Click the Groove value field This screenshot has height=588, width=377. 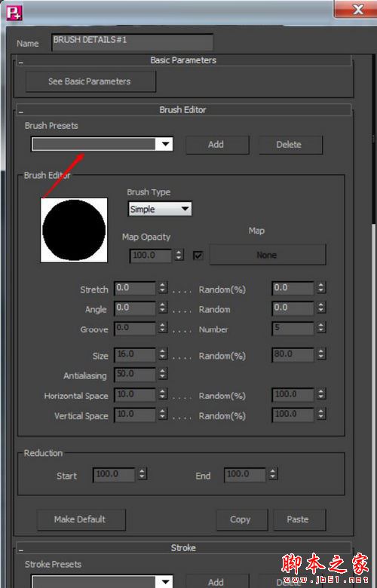point(135,328)
